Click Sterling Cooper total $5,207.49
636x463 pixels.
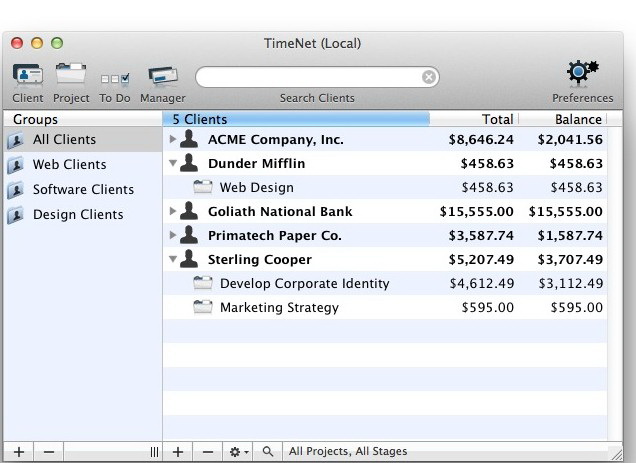(x=481, y=259)
